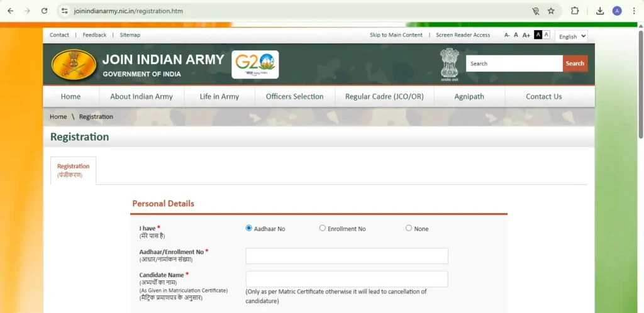Open the browser downloads icon
This screenshot has width=644, height=313.
point(600,11)
